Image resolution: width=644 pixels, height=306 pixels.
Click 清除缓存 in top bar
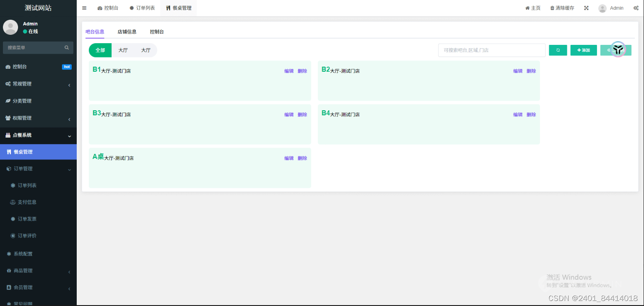(562, 8)
